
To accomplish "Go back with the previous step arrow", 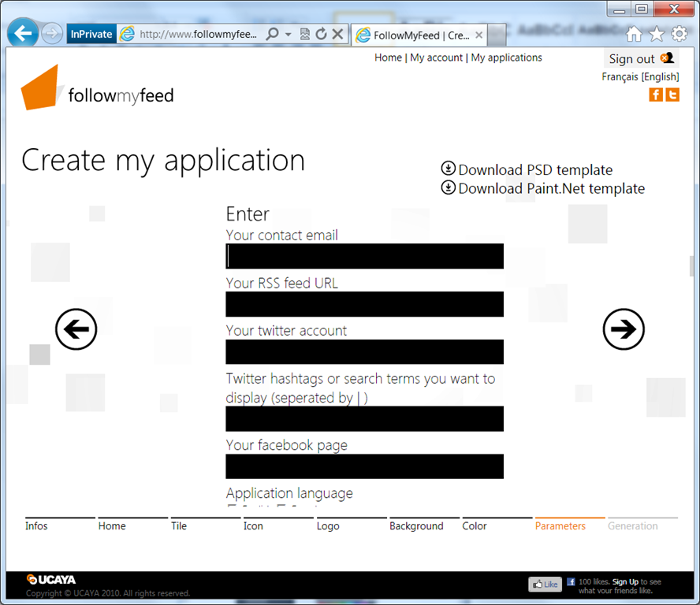I will (76, 329).
